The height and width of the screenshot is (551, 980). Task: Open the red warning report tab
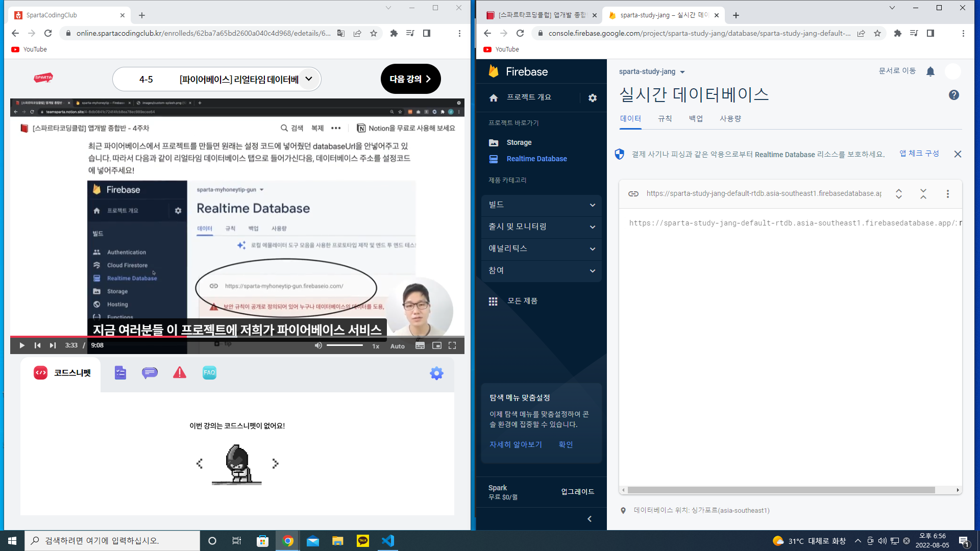click(x=180, y=373)
